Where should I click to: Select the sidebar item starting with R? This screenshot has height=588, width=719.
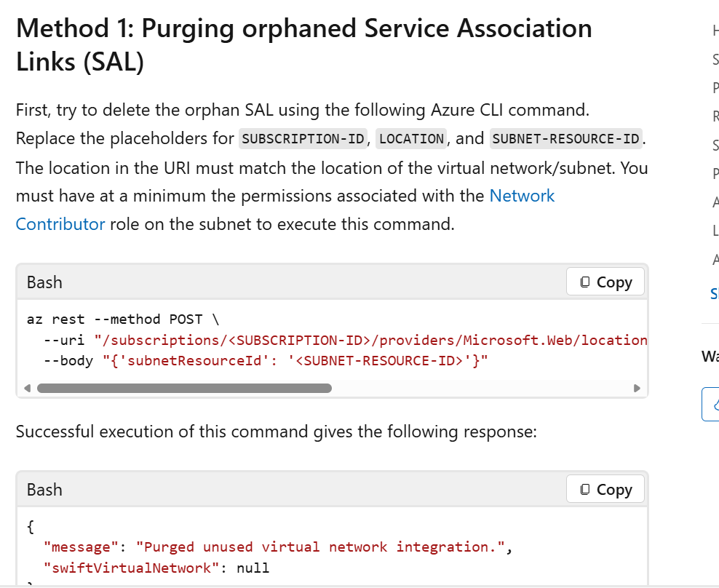pyautogui.click(x=715, y=116)
